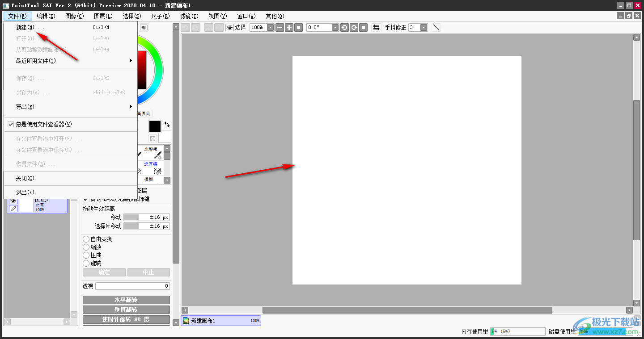644x339 pixels.
Task: Expand the 最近所用文件 submenu
Action: [x=71, y=61]
